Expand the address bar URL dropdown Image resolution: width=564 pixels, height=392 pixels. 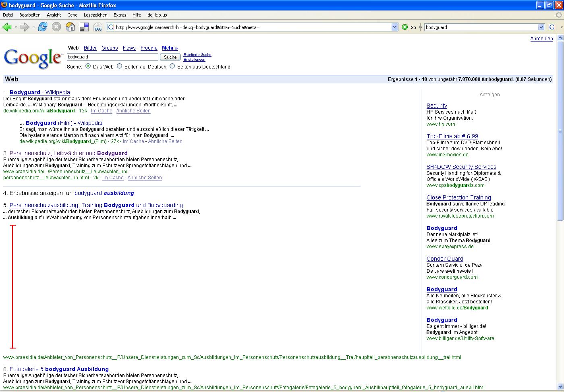394,27
